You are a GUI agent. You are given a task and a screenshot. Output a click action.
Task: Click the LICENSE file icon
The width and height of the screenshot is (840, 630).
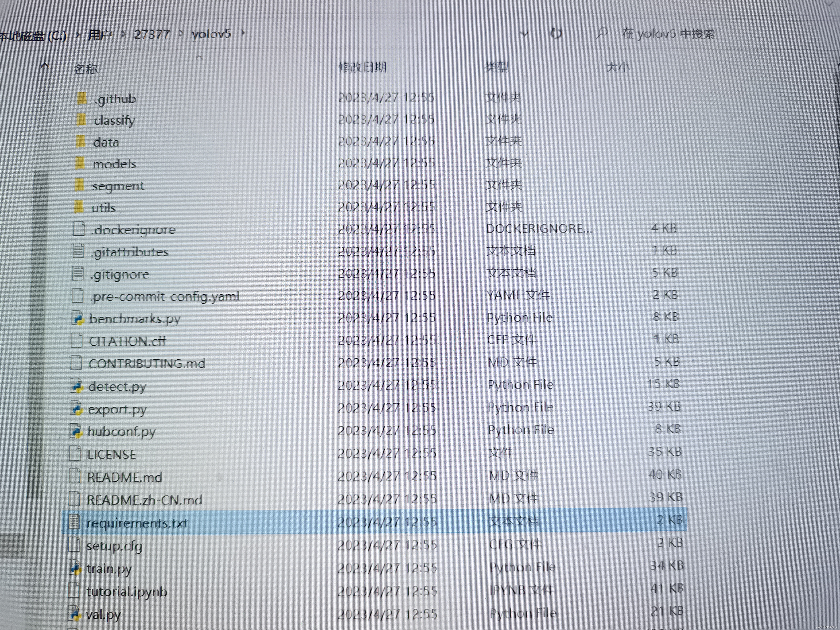[75, 453]
